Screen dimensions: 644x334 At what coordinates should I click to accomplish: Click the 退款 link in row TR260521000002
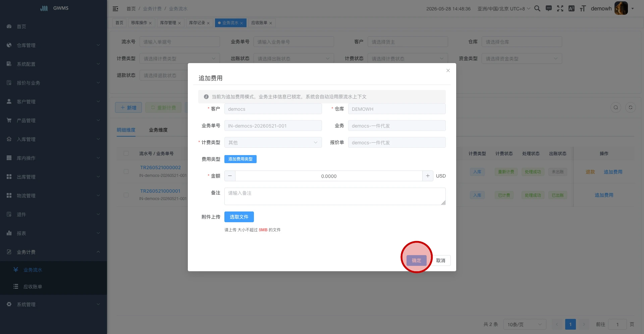(590, 172)
